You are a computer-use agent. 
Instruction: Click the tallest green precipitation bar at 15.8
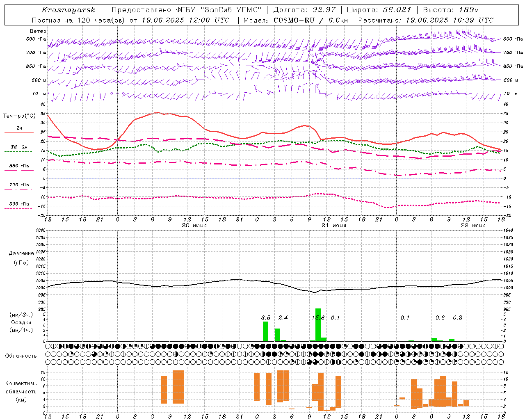[x=318, y=325]
